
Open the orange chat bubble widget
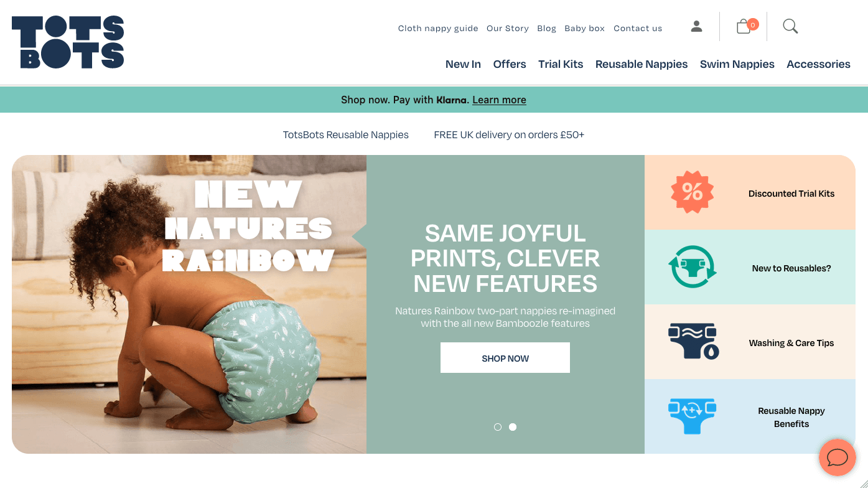point(838,457)
